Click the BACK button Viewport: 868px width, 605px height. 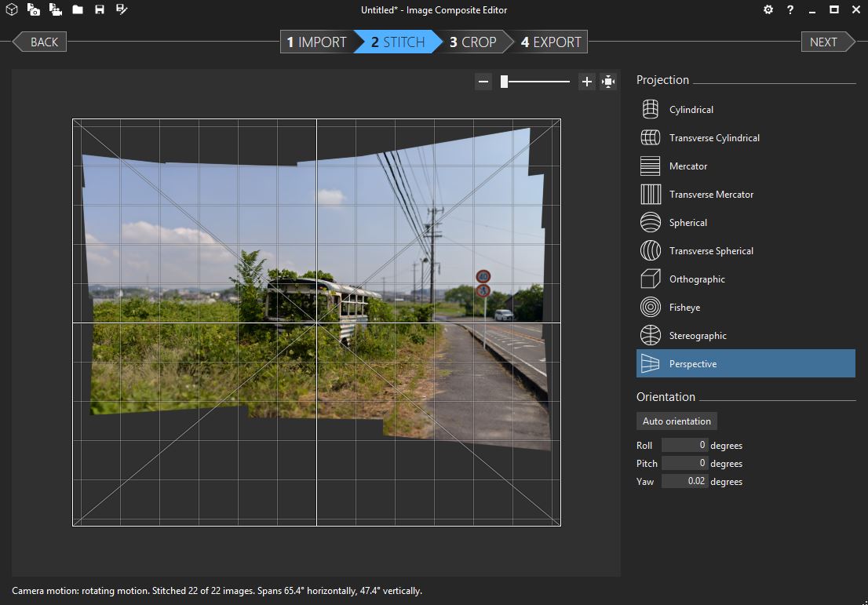pos(40,42)
